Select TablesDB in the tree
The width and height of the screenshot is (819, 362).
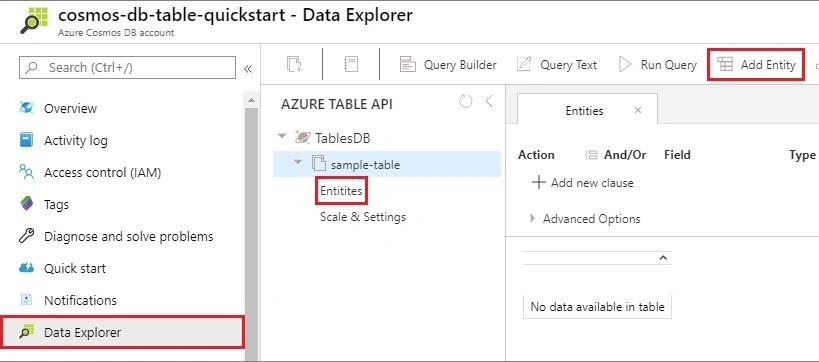pos(343,138)
